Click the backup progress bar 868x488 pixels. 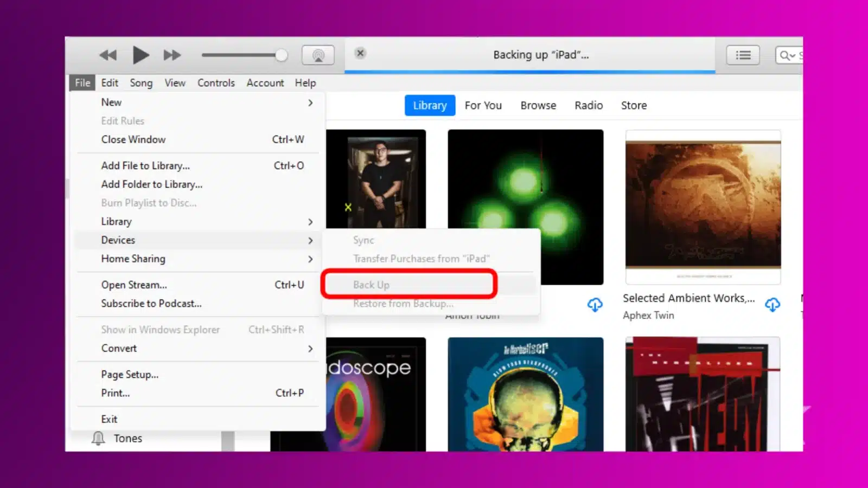pos(530,72)
